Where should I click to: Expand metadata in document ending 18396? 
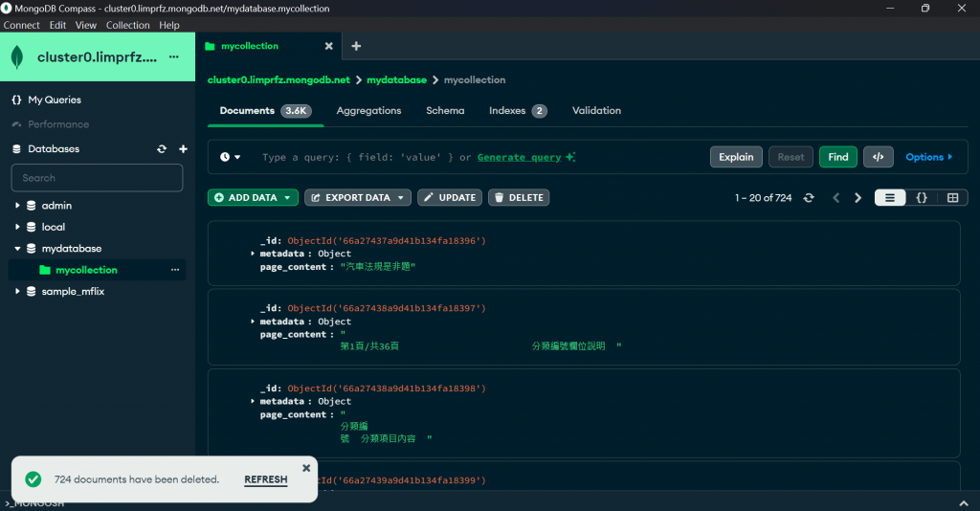tap(253, 254)
